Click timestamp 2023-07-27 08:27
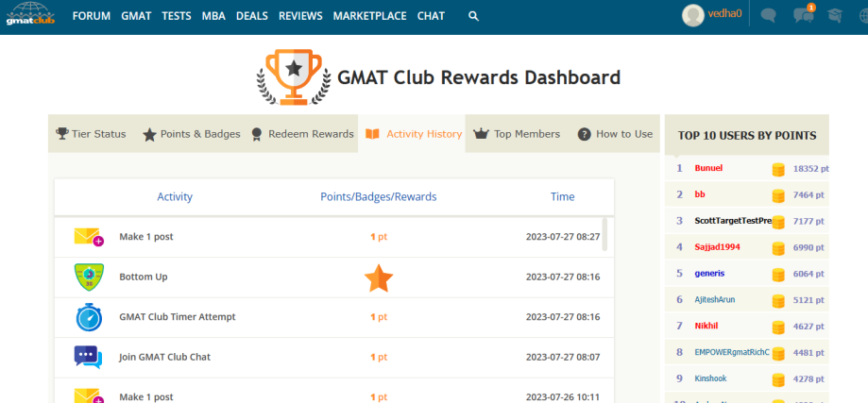This screenshot has height=403, width=868. (x=563, y=237)
